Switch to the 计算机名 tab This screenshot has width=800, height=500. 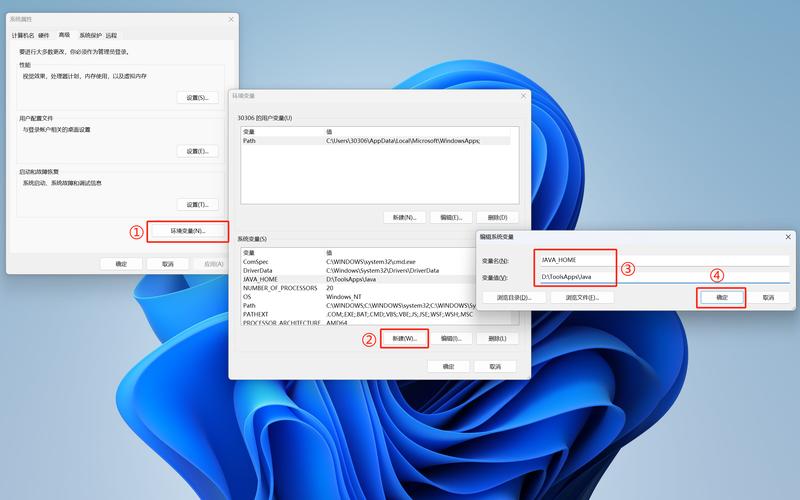24,35
